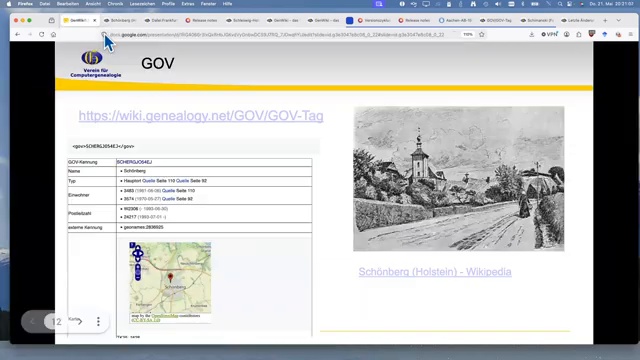Open Spotlight search in the menu bar

point(560,4)
